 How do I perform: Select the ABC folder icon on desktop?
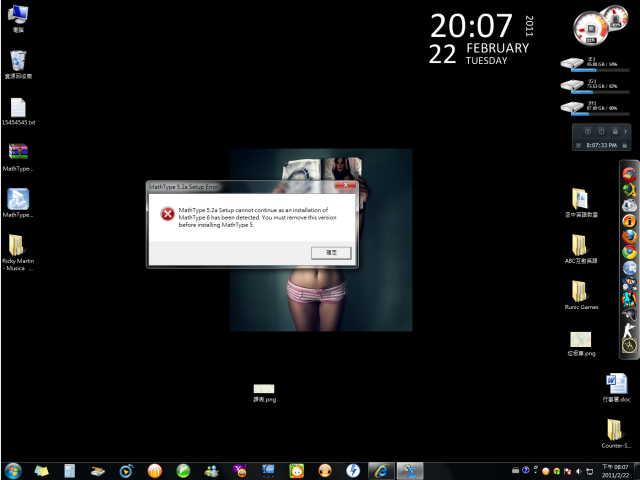[x=581, y=249]
